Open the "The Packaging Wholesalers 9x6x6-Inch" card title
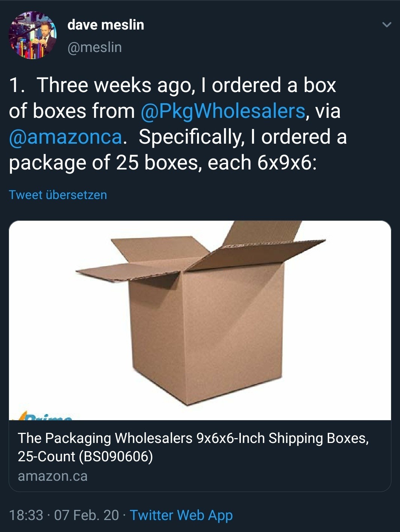Image resolution: width=400 pixels, height=532 pixels. click(193, 438)
